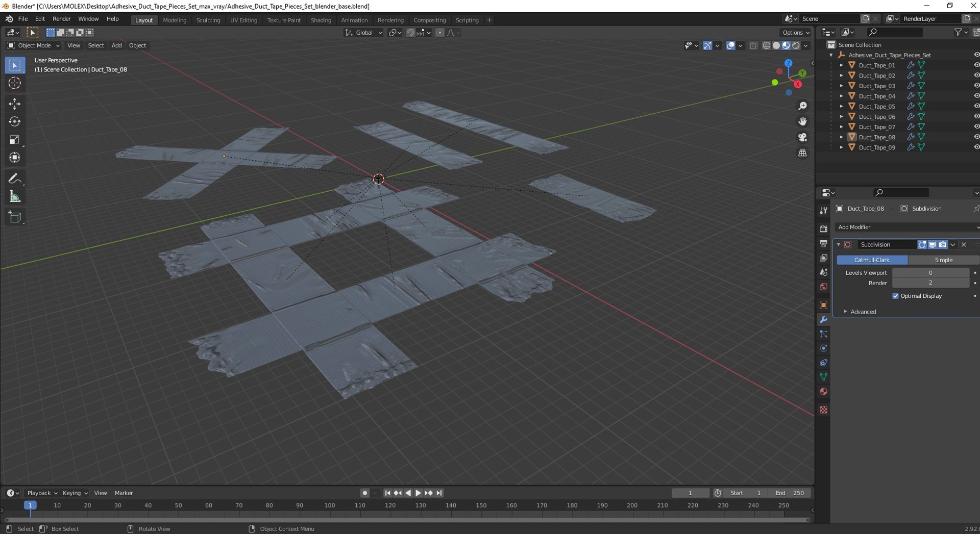980x534 pixels.
Task: Select Catmull-Clark subdivision type
Action: point(872,260)
